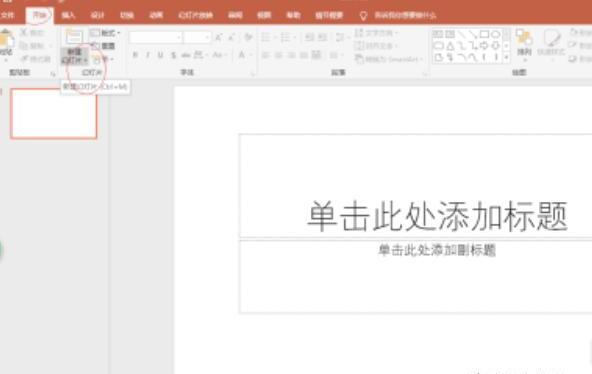Select the rectangle shape in shapes gallery
Screen dimensions: 592x374
tap(484, 34)
